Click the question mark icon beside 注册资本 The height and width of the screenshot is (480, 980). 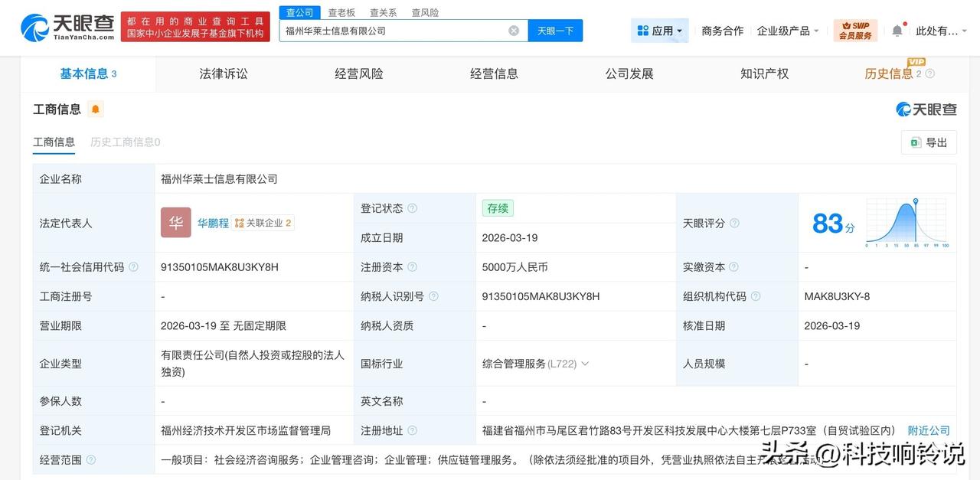[412, 266]
